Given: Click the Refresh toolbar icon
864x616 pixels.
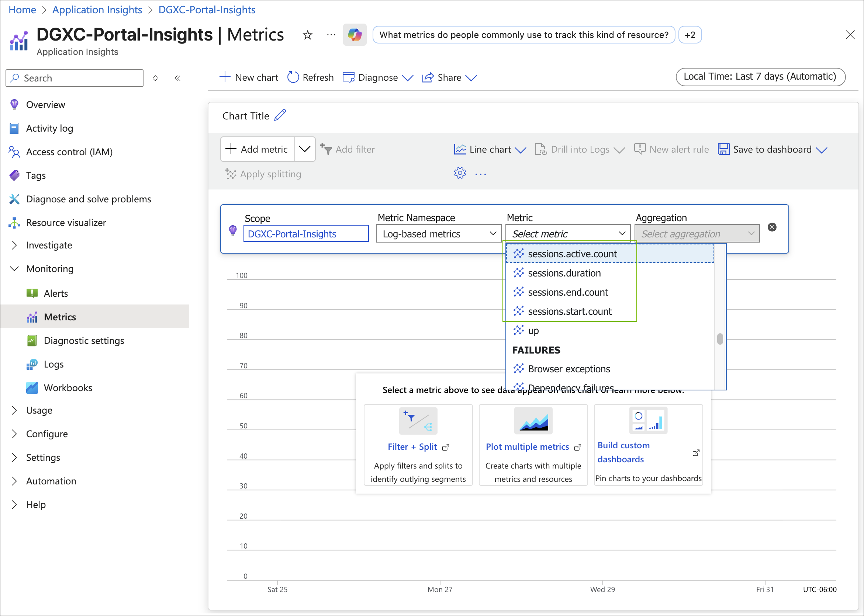Looking at the screenshot, I should (x=293, y=77).
